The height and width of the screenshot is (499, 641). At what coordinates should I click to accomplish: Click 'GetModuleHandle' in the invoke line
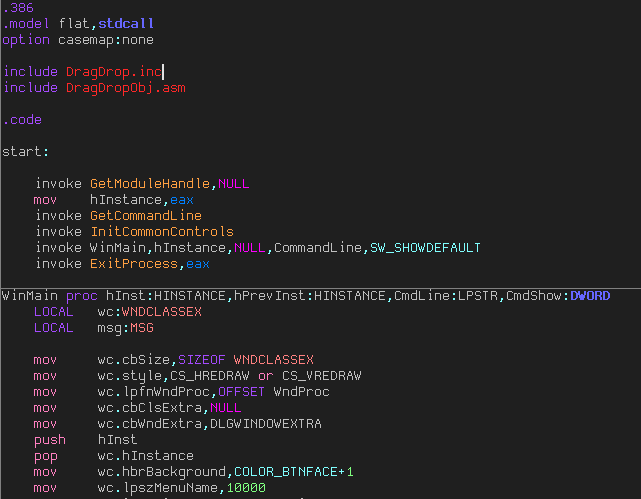click(x=150, y=183)
